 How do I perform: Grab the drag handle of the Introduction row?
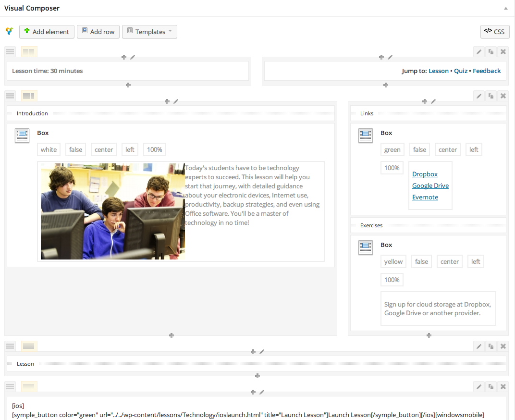pos(10,96)
